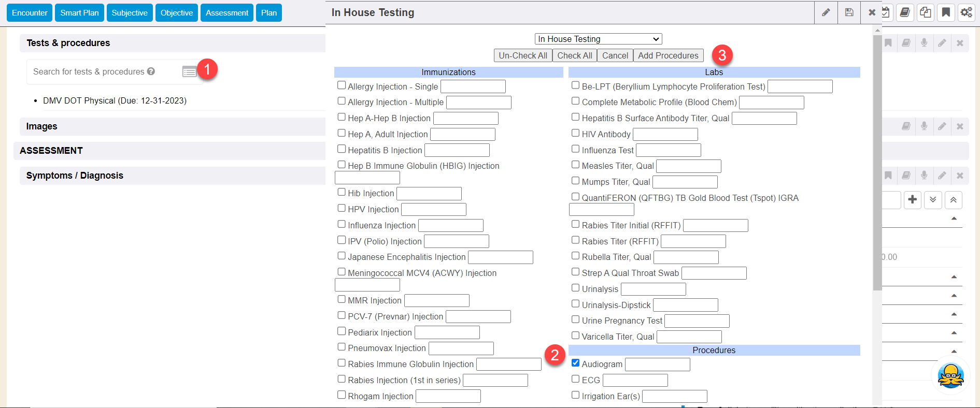Click the bookmark icon in top-right toolbar

pyautogui.click(x=946, y=12)
